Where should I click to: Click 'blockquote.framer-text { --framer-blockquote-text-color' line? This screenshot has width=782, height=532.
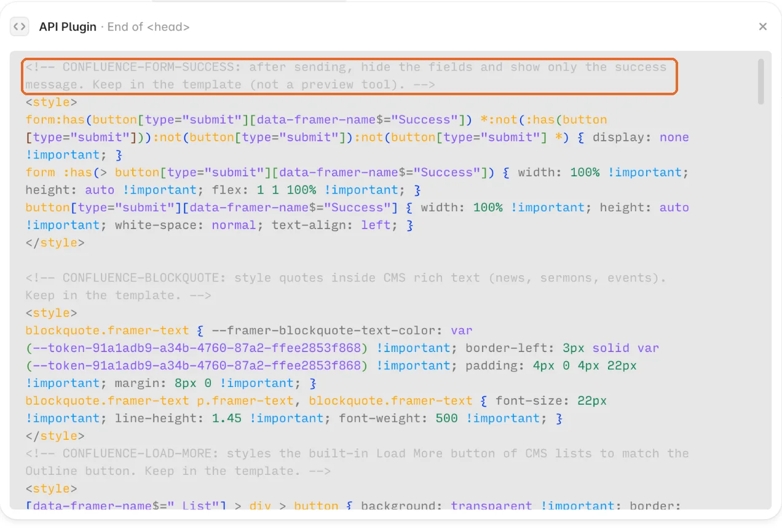pyautogui.click(x=249, y=331)
